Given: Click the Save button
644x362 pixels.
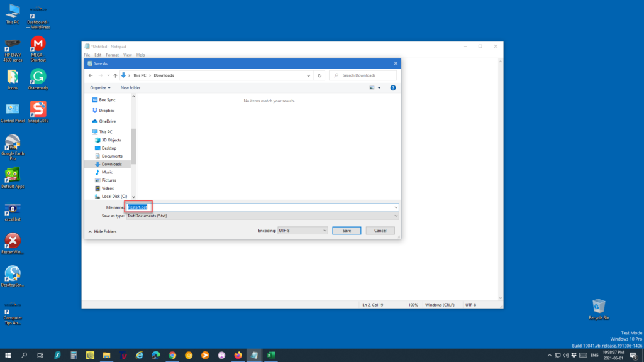Looking at the screenshot, I should (347, 231).
